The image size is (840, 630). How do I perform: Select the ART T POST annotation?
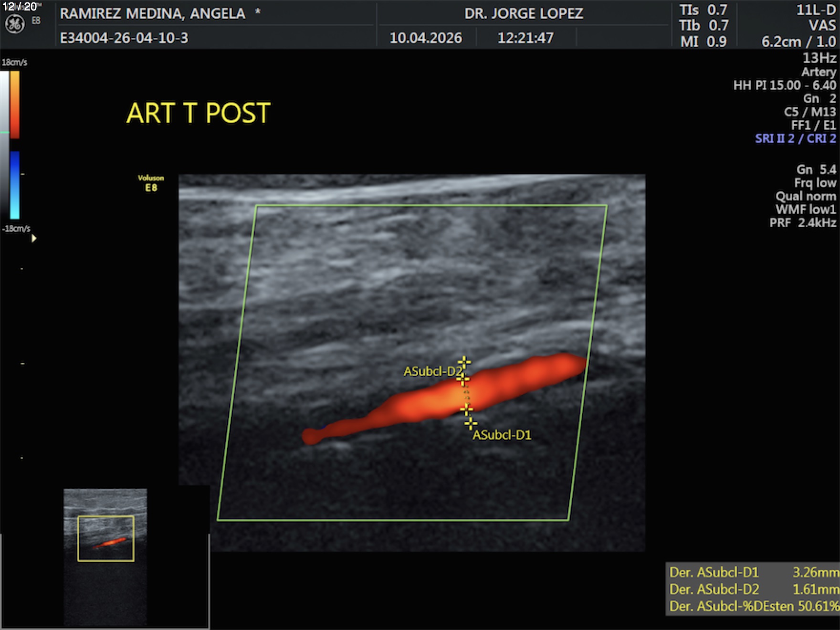tap(198, 114)
